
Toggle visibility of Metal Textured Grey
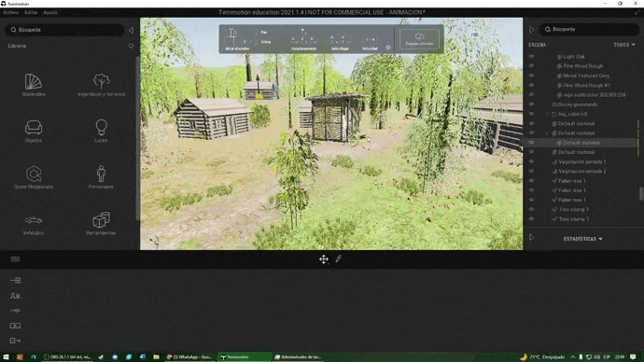point(531,76)
